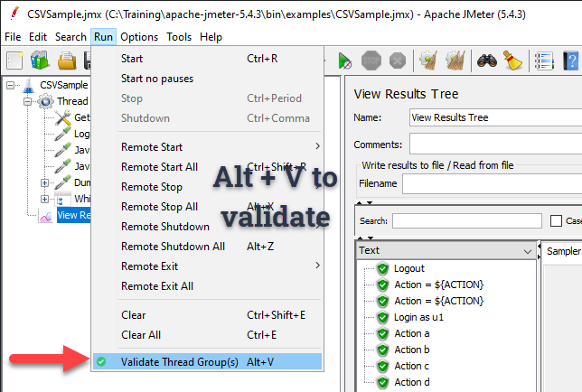Choose Remote Shutdown All menu item
The height and width of the screenshot is (392, 582).
pyautogui.click(x=208, y=247)
